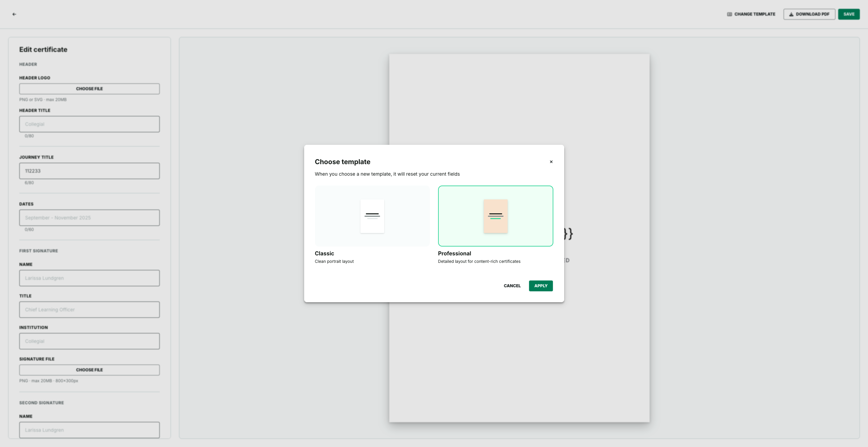Image resolution: width=868 pixels, height=447 pixels.
Task: Click the Download PDF button
Action: tap(809, 14)
